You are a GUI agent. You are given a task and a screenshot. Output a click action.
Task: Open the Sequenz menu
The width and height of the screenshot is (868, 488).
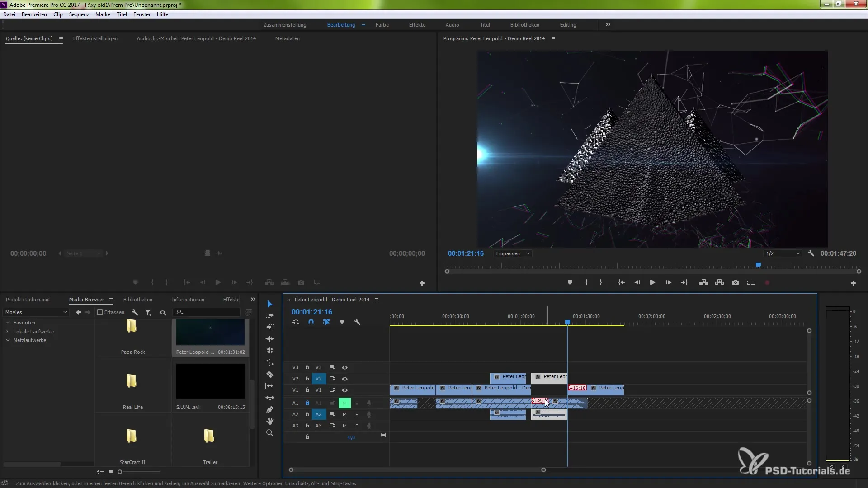[x=79, y=14]
